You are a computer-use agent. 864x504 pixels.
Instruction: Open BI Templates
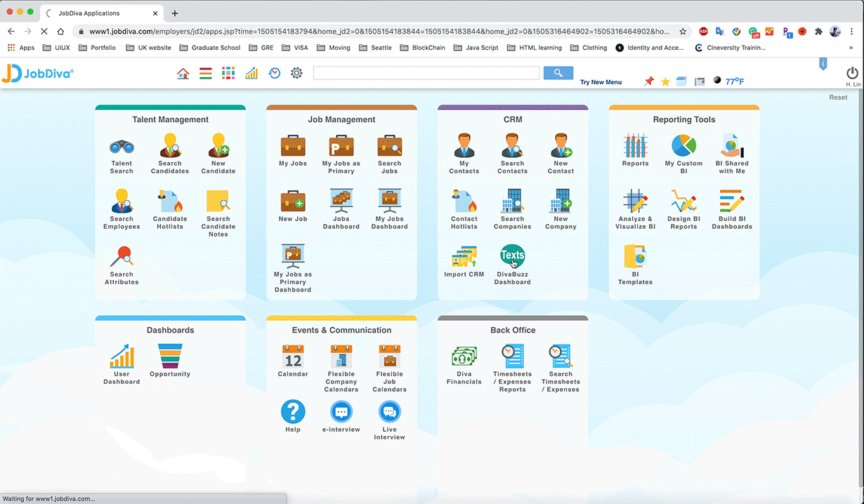coord(636,256)
